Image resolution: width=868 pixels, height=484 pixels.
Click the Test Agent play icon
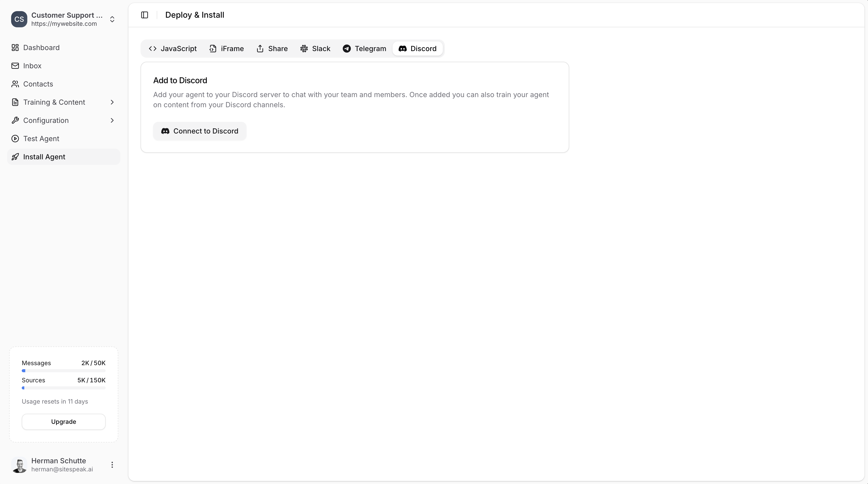point(15,139)
